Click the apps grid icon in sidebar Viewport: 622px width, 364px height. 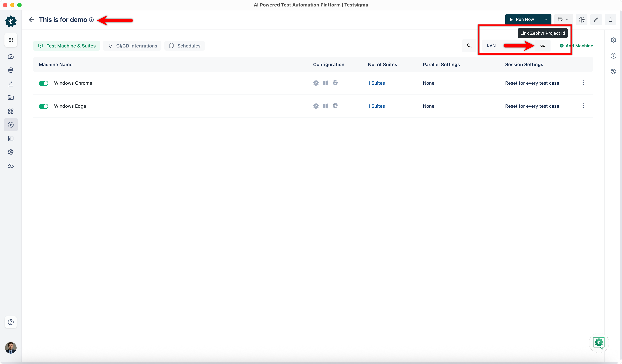click(x=11, y=40)
